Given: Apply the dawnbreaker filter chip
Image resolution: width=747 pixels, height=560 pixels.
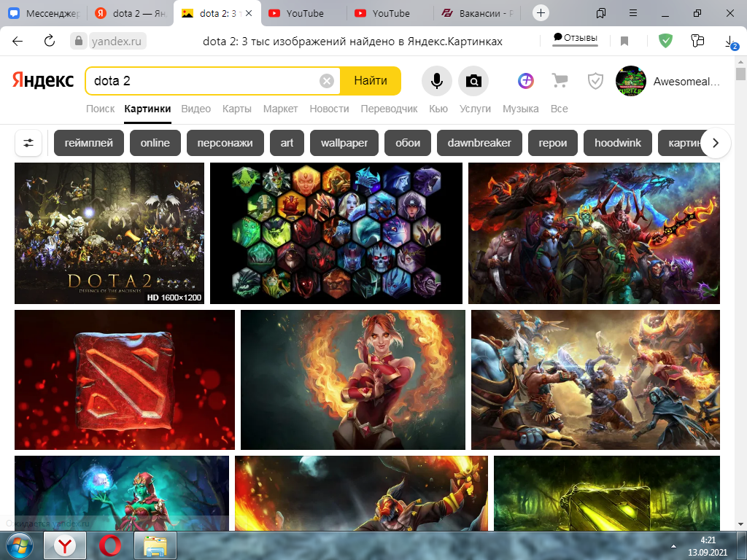Looking at the screenshot, I should click(x=479, y=143).
